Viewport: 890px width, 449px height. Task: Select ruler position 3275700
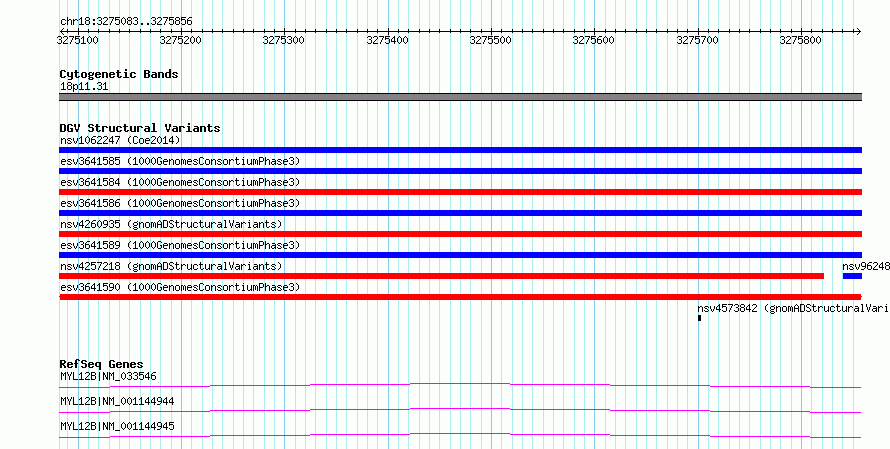tap(697, 41)
